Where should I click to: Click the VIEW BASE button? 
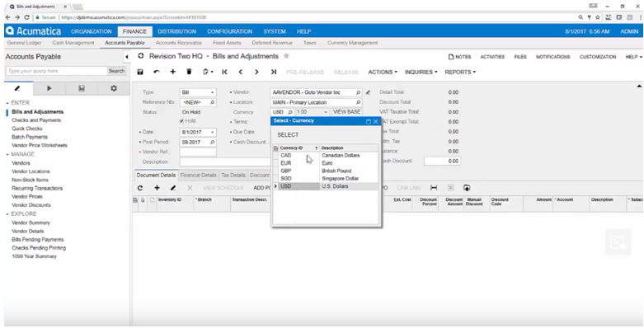pyautogui.click(x=346, y=111)
